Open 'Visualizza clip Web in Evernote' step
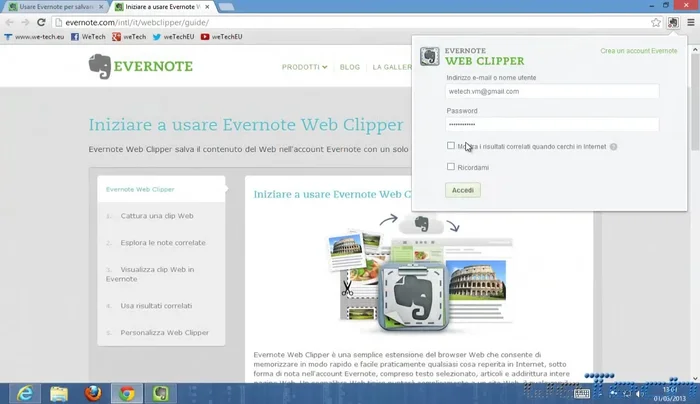 point(150,274)
